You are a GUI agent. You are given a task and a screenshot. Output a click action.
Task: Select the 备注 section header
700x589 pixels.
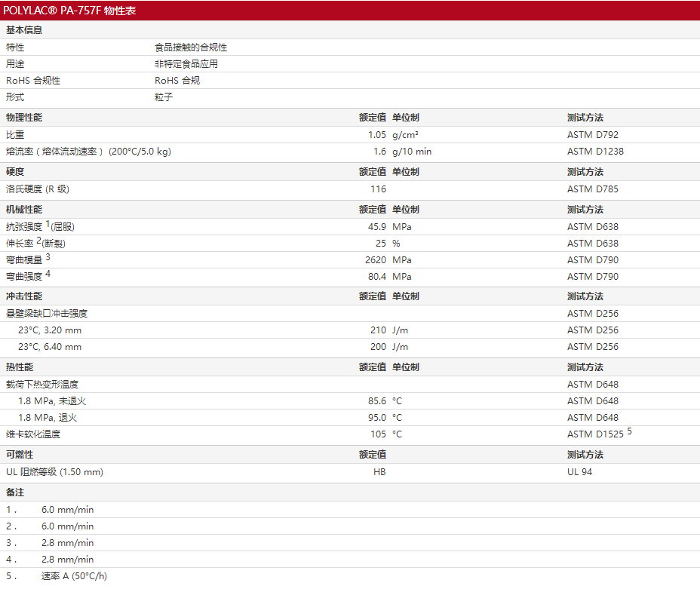pos(15,492)
